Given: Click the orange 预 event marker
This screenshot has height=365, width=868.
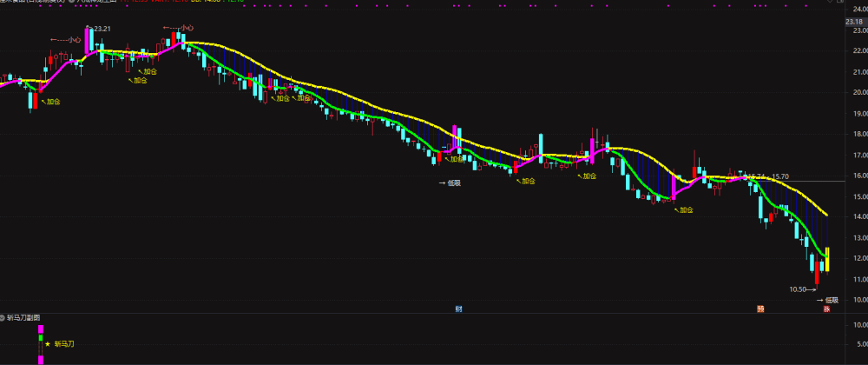Looking at the screenshot, I should coord(760,309).
